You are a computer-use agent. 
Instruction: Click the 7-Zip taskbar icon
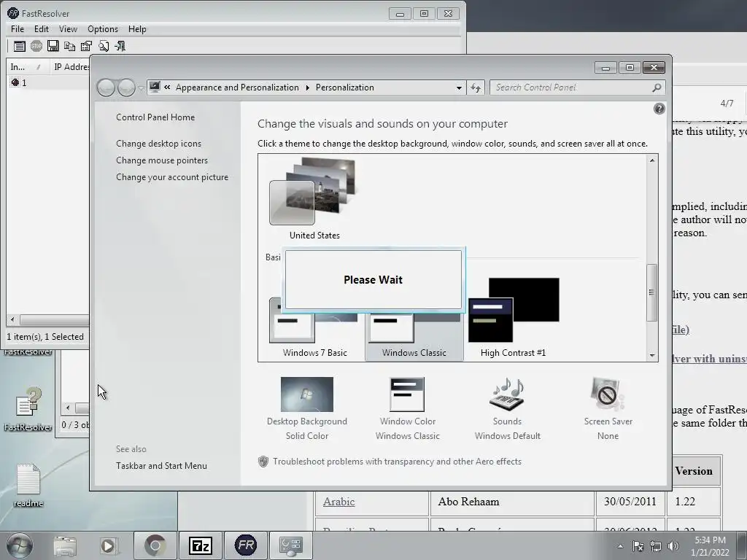pos(200,545)
